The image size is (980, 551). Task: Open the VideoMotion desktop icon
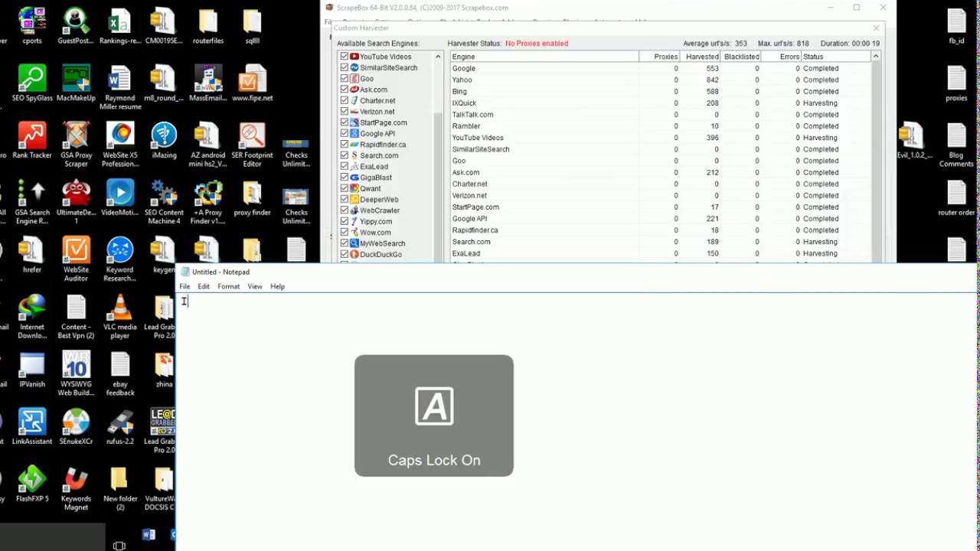click(x=120, y=198)
